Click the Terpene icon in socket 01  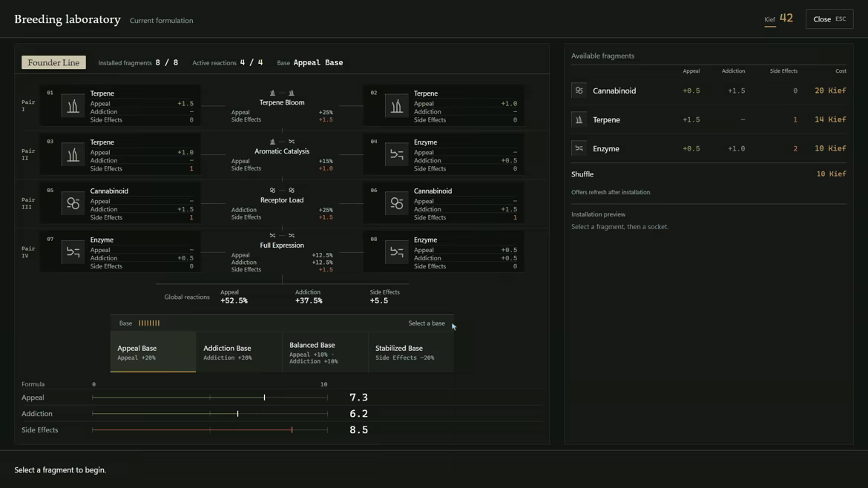[73, 105]
